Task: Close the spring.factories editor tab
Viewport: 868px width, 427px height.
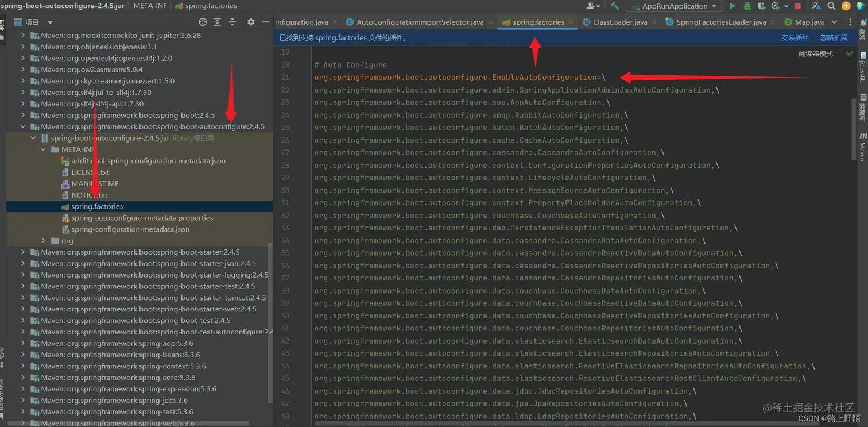Action: click(572, 22)
